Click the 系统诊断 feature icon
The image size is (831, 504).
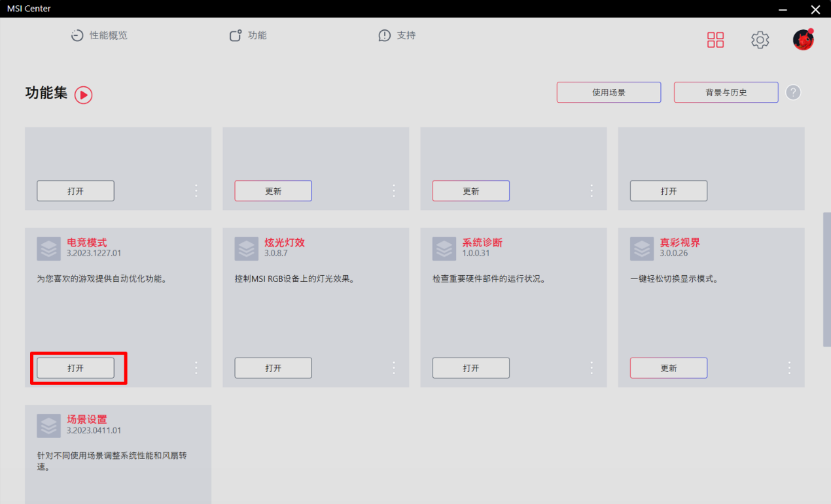(x=444, y=248)
